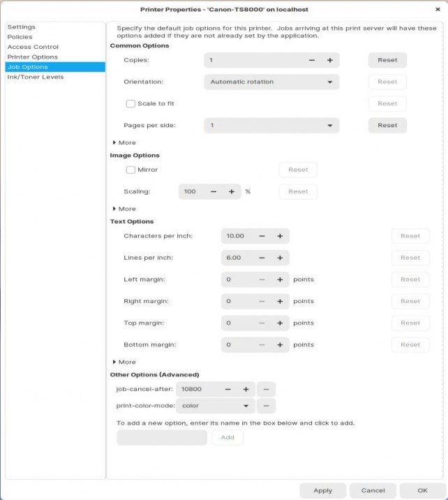Decrease job-cancel-after value with minus

point(227,390)
